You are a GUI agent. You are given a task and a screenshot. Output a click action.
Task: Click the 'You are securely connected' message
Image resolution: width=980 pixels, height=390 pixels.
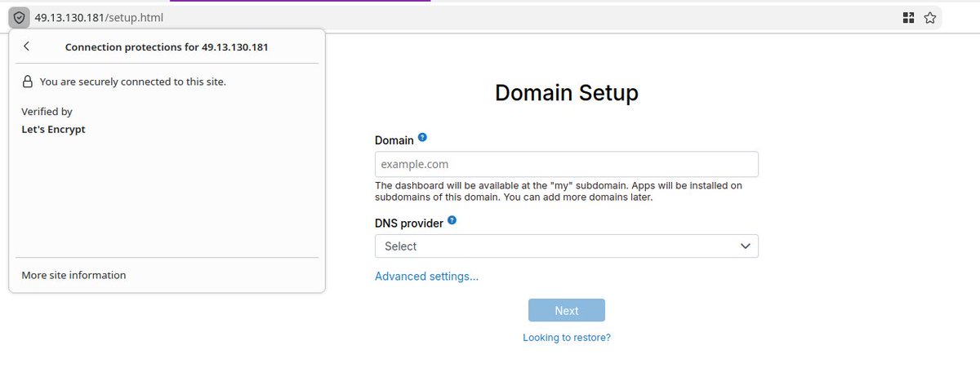pos(132,82)
